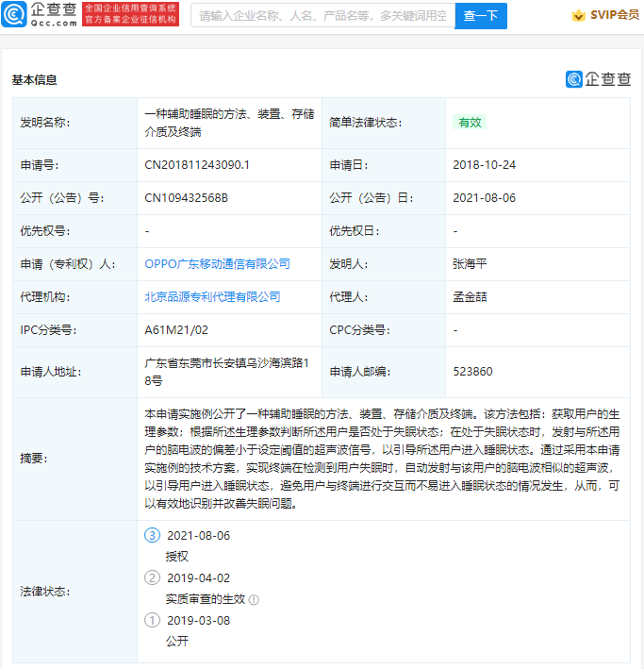The height and width of the screenshot is (669, 644).
Task: Click agent name 孟金喆
Action: tap(470, 297)
